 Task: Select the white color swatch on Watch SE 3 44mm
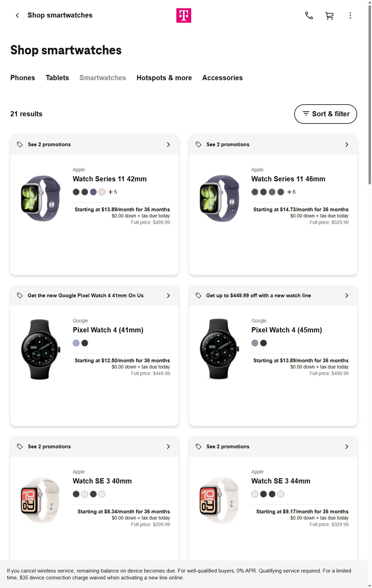tap(255, 494)
